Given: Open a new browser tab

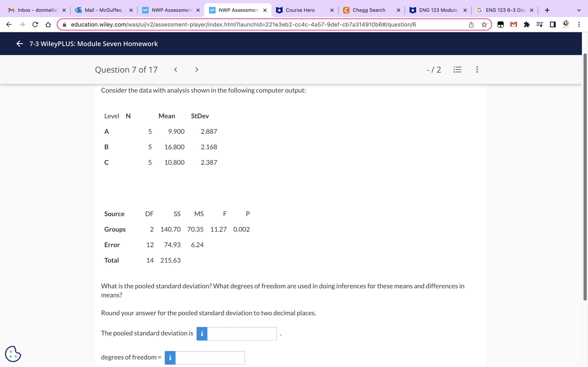Looking at the screenshot, I should pos(547,10).
